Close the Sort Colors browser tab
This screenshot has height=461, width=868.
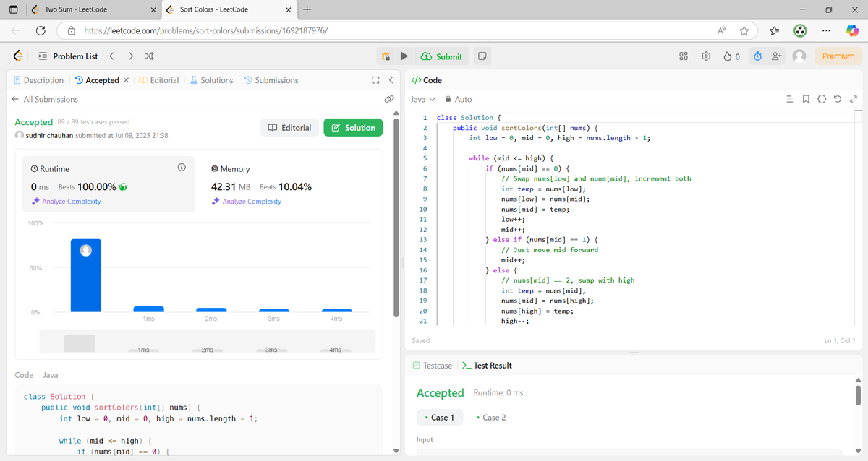click(288, 9)
